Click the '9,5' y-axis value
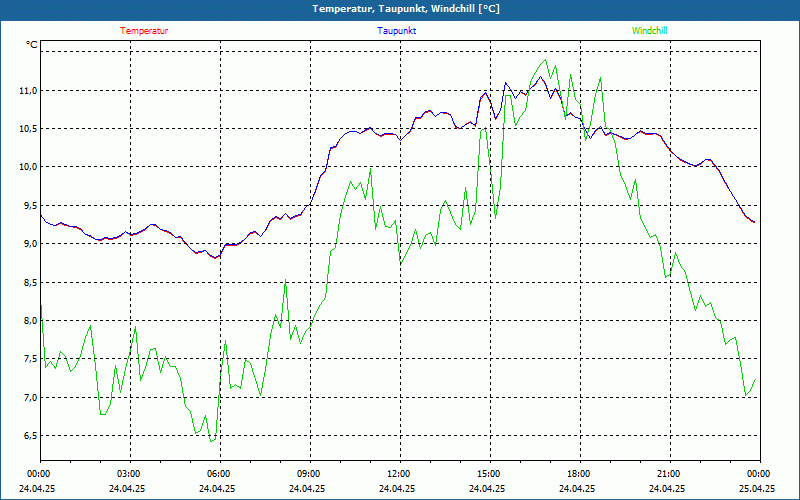The height and width of the screenshot is (500, 800). click(x=31, y=206)
